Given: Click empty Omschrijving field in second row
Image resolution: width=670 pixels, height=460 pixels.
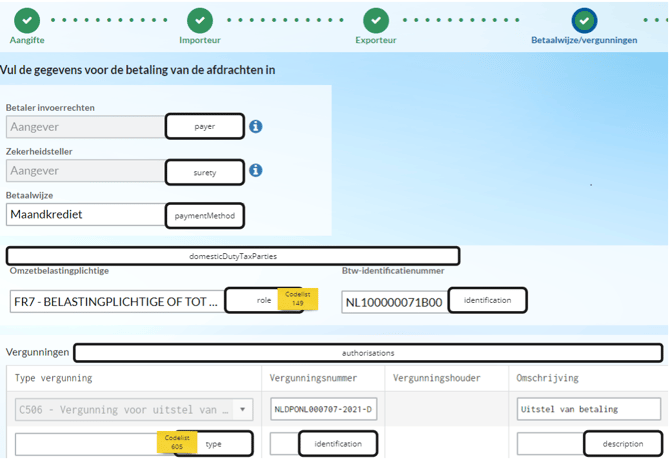Looking at the screenshot, I should pos(550,444).
